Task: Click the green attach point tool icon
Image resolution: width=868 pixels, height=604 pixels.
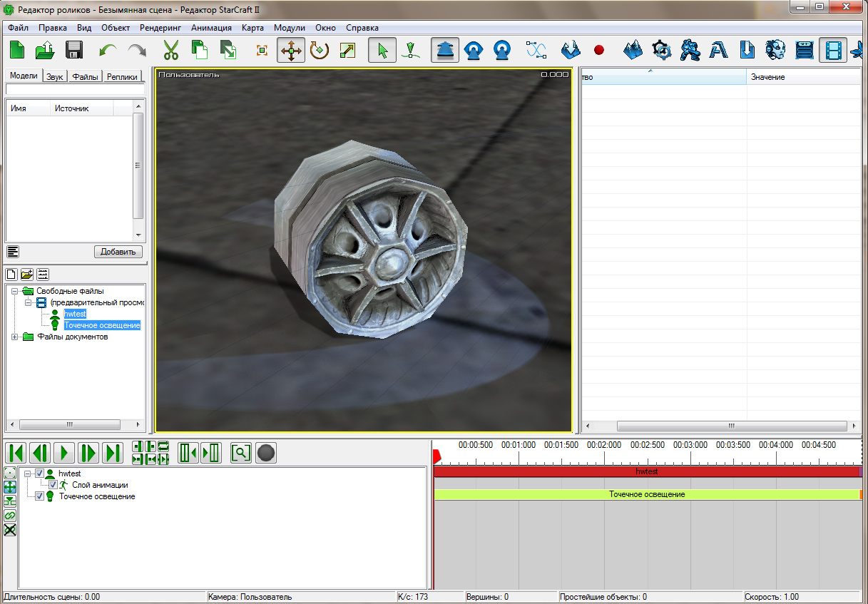Action: tap(409, 51)
